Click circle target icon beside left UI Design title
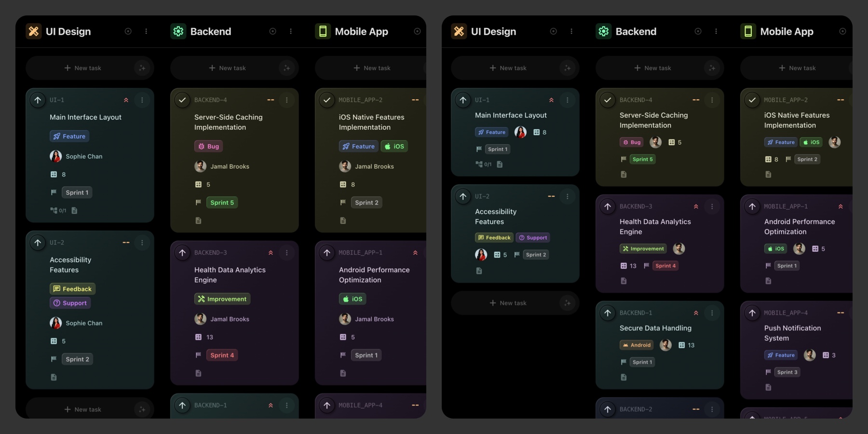The height and width of the screenshot is (434, 868). click(128, 31)
